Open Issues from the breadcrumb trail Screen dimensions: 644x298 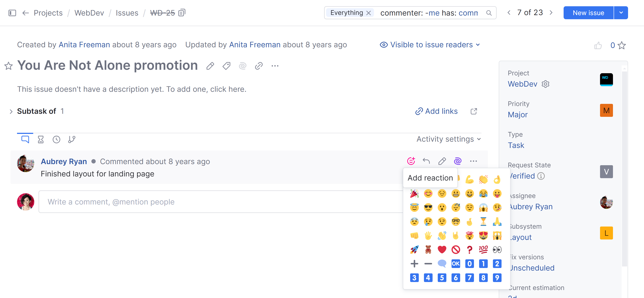tap(127, 13)
